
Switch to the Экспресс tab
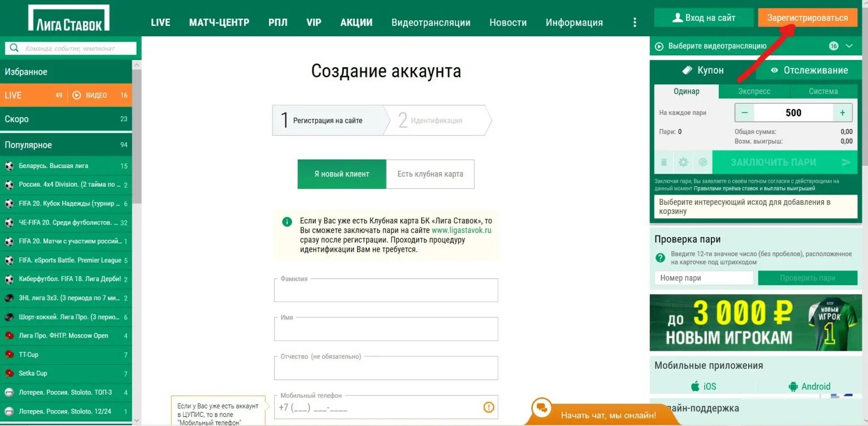click(754, 91)
